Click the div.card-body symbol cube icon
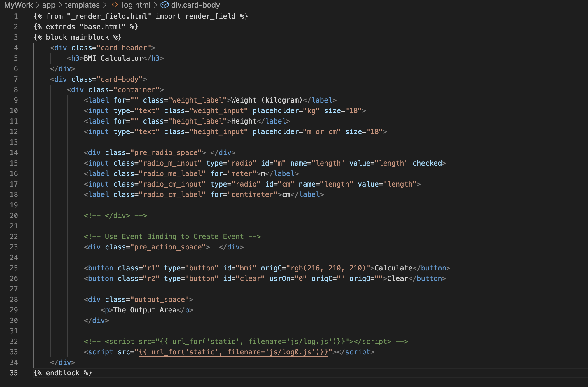 pyautogui.click(x=165, y=5)
